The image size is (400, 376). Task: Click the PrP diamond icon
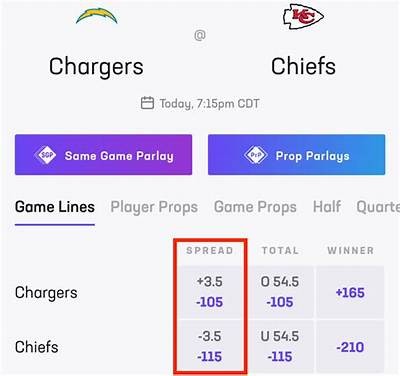coord(255,155)
